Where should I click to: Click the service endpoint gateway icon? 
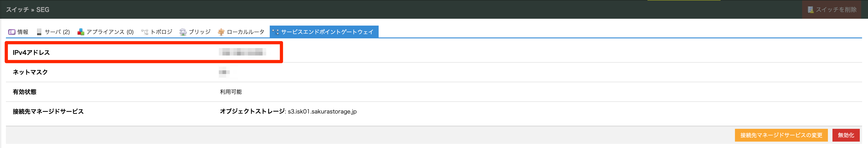coord(276,32)
